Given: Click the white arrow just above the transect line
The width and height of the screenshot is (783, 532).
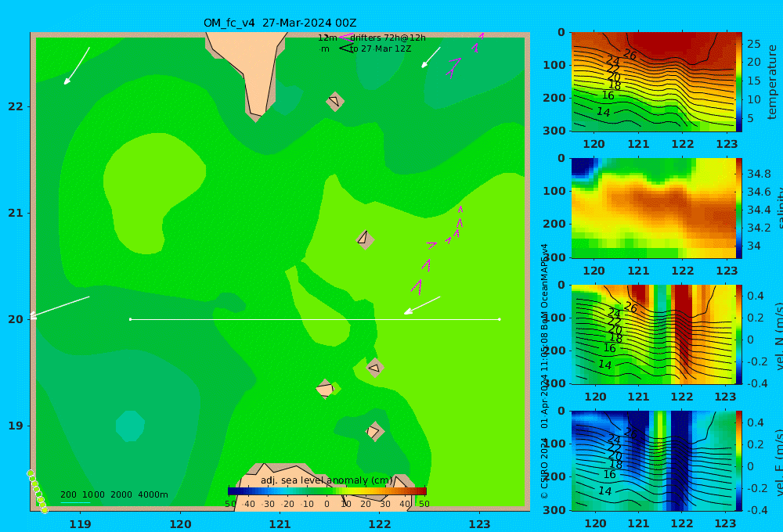Looking at the screenshot, I should click(x=422, y=305).
